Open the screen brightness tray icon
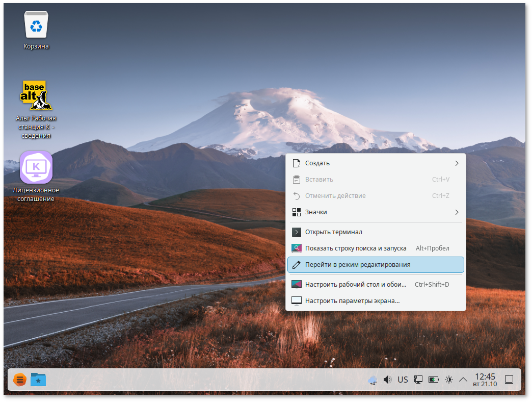Image resolution: width=532 pixels, height=402 pixels. (x=448, y=380)
